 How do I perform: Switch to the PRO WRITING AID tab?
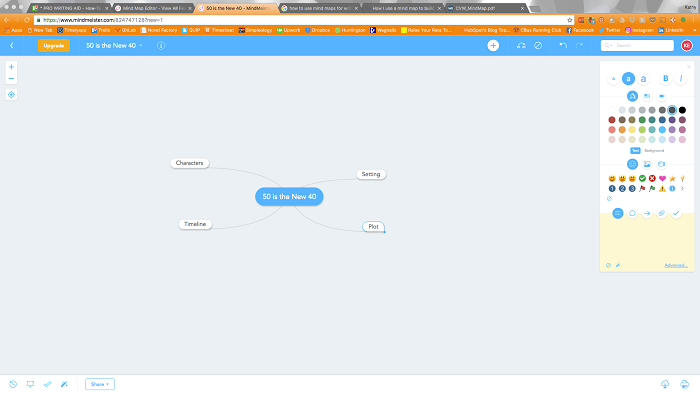70,8
